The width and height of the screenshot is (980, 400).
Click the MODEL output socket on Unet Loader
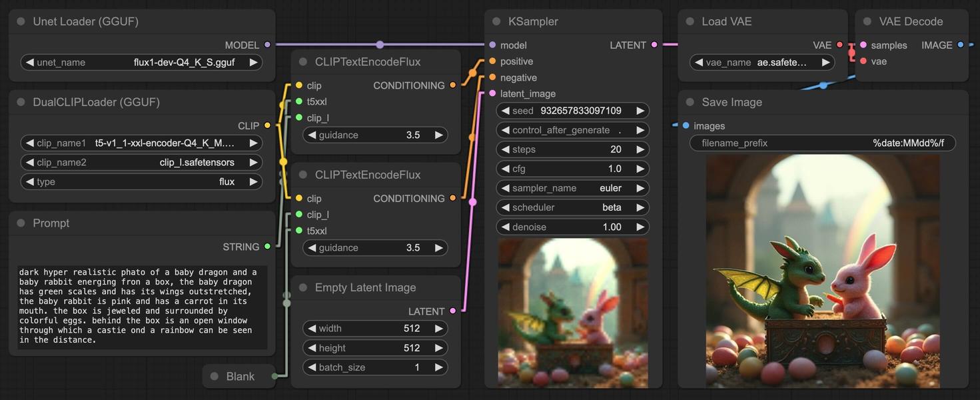pyautogui.click(x=267, y=45)
